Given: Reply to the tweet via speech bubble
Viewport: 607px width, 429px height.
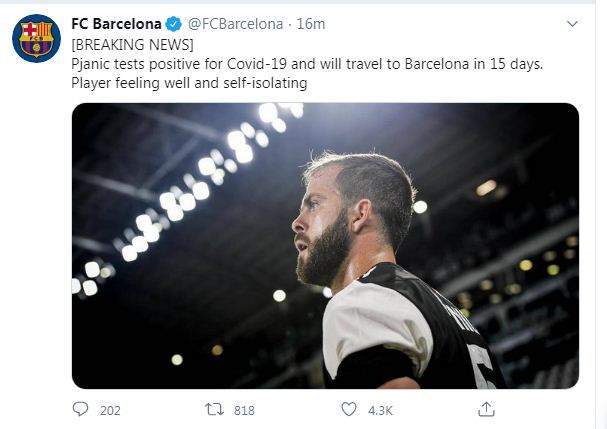Looking at the screenshot, I should [81, 409].
